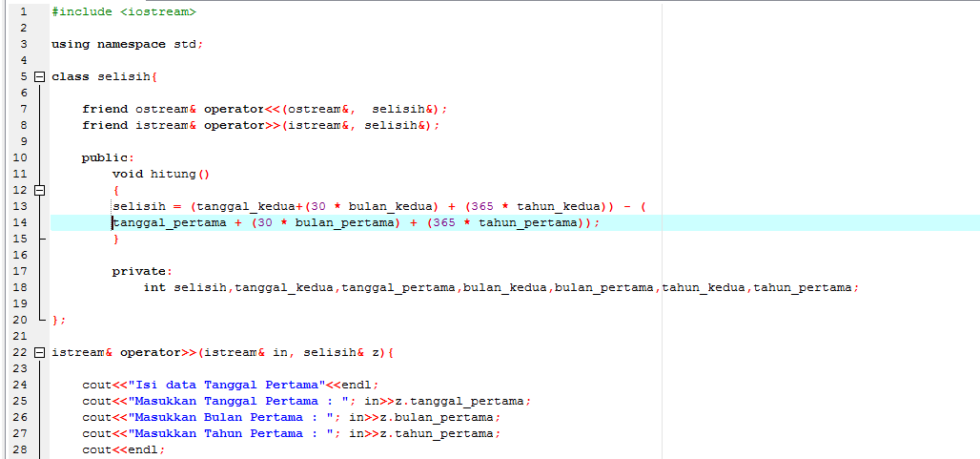Screen dimensions: 980x459
Task: Click 'in>>z.bulan_pertama;' on line 26
Action: (425, 418)
